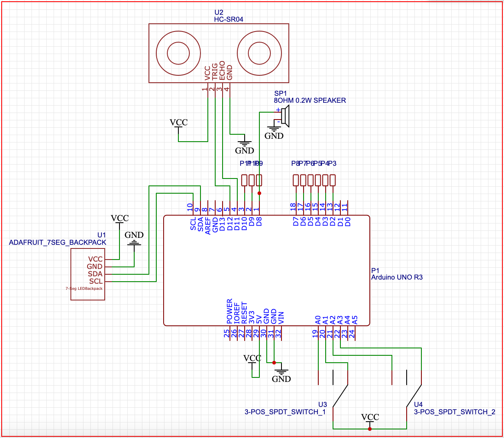
Task: Select the '3-POS_SPDT_SWITCH_1' label
Action: pyautogui.click(x=285, y=412)
